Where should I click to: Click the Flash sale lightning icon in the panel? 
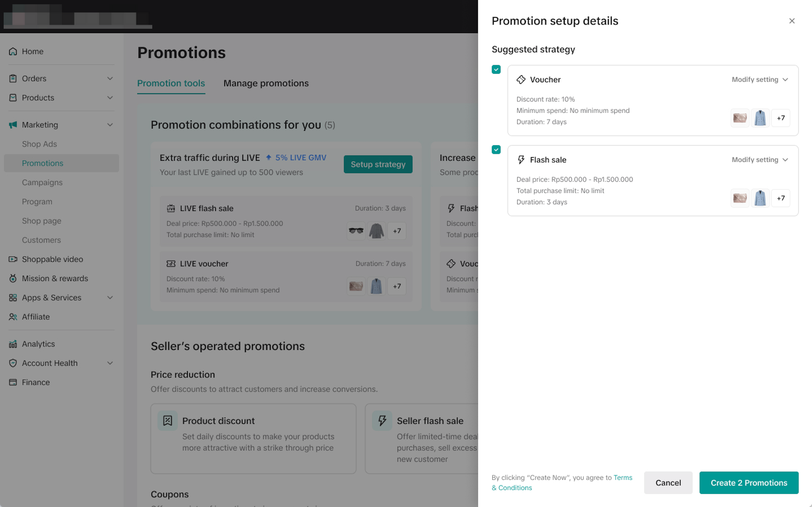tap(521, 160)
